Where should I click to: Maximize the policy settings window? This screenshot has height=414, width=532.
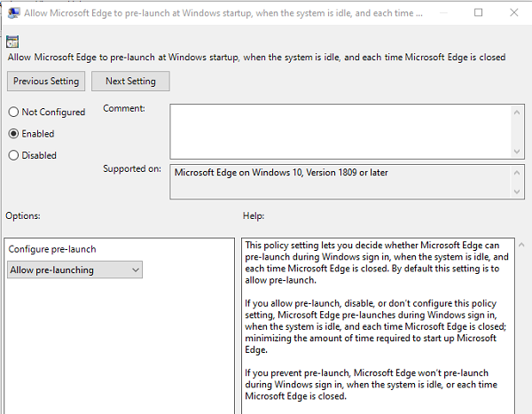pos(479,13)
